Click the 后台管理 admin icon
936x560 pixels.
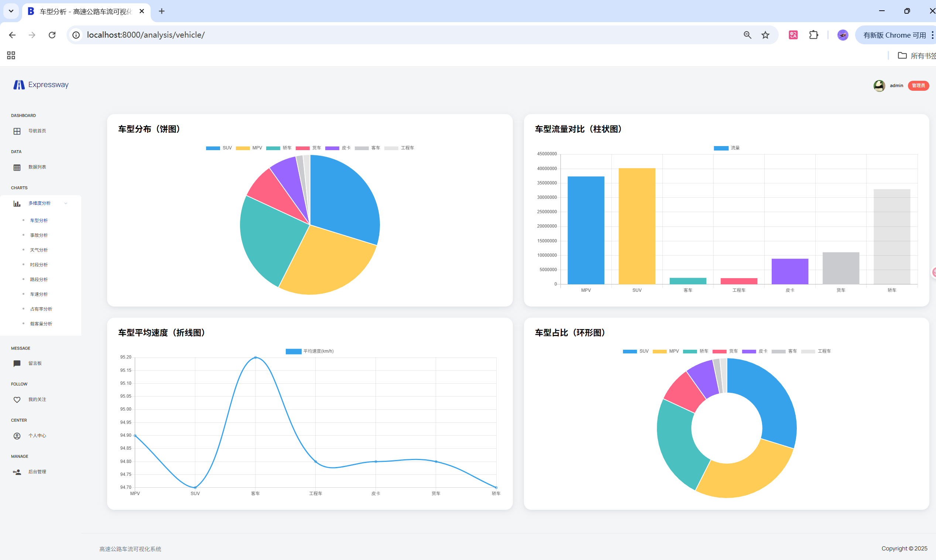(x=17, y=472)
